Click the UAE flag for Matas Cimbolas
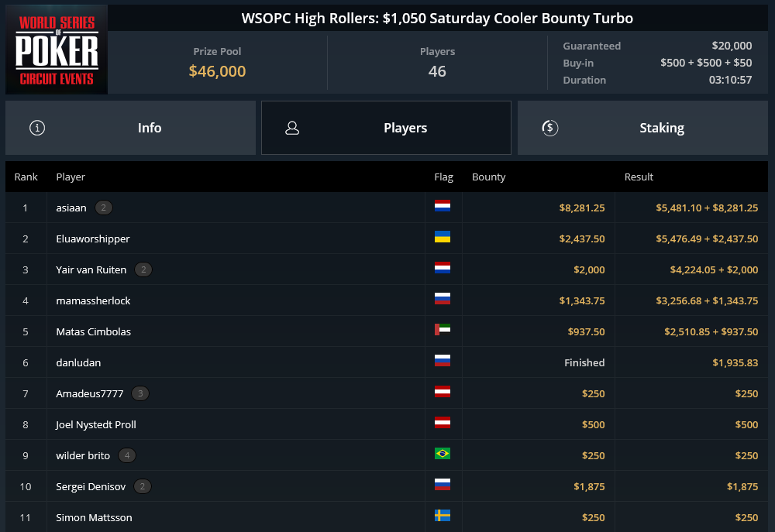This screenshot has width=775, height=532. coord(443,329)
